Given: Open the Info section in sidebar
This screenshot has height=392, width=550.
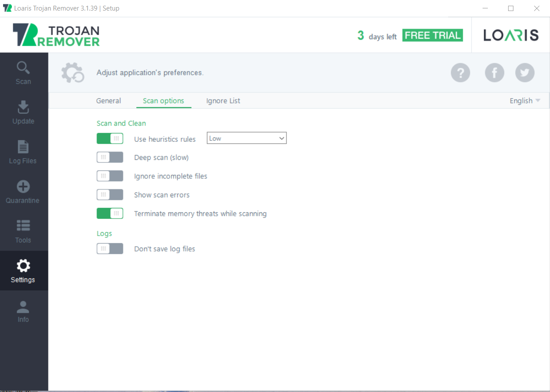Looking at the screenshot, I should click(x=23, y=311).
